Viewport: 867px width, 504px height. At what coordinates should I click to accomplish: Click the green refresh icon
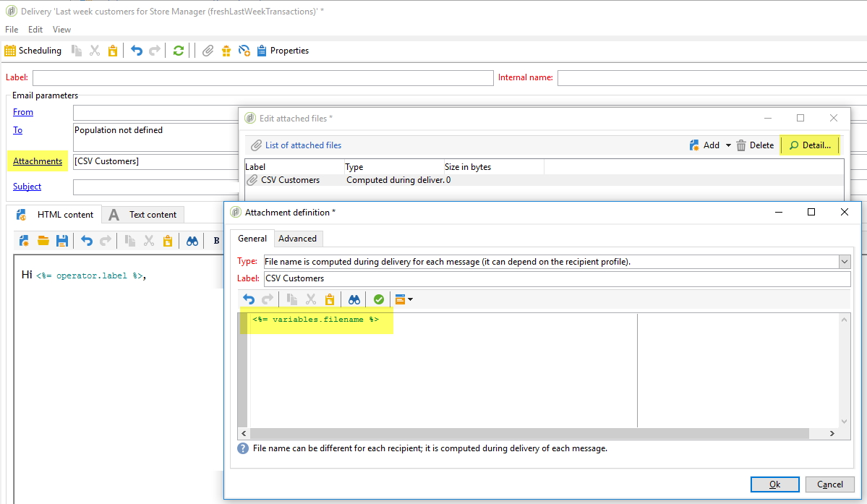178,51
